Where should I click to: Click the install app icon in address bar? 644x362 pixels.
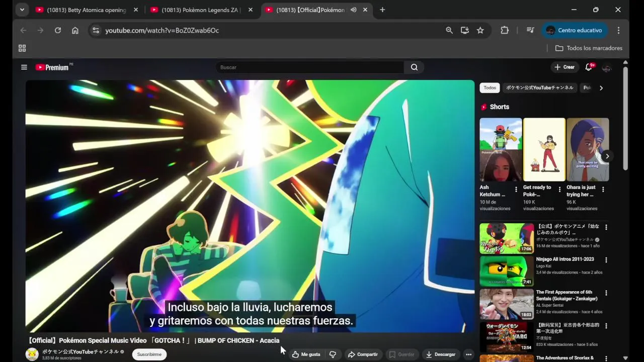pyautogui.click(x=465, y=30)
